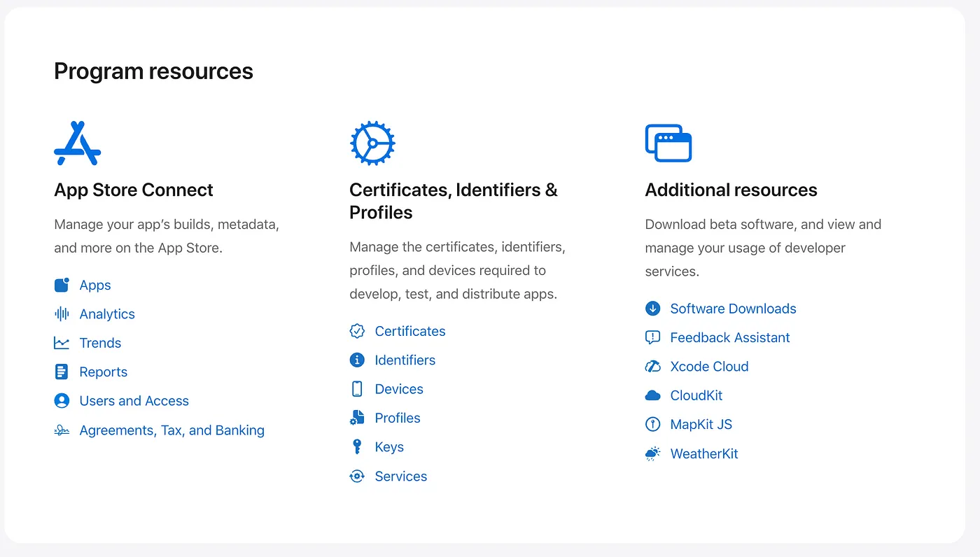The image size is (980, 557).
Task: Click the large App Store Connect logo icon
Action: pyautogui.click(x=77, y=143)
